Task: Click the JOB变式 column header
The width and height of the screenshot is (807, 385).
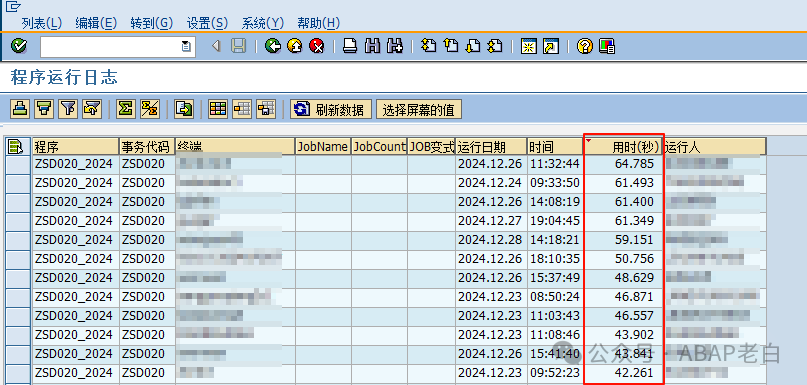Action: point(431,147)
